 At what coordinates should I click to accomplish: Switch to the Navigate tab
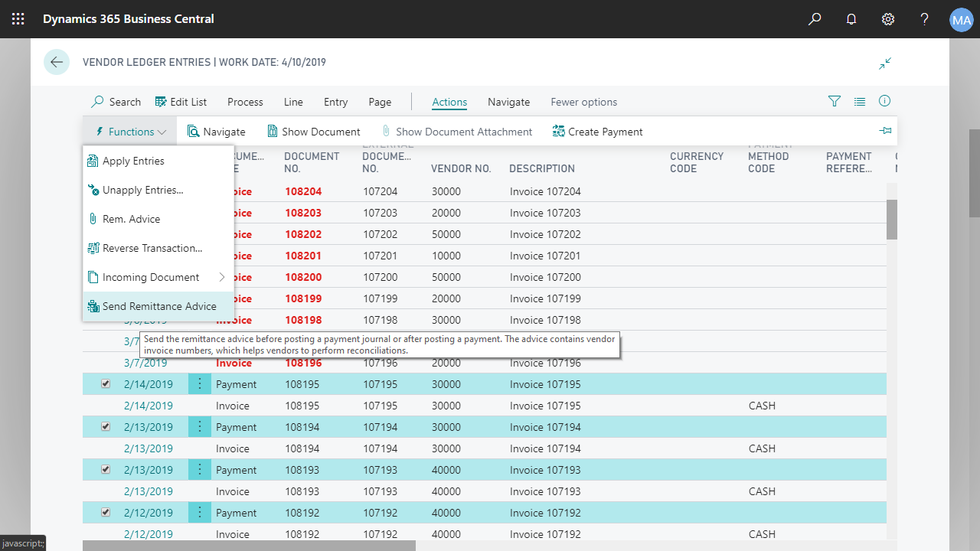pyautogui.click(x=509, y=102)
